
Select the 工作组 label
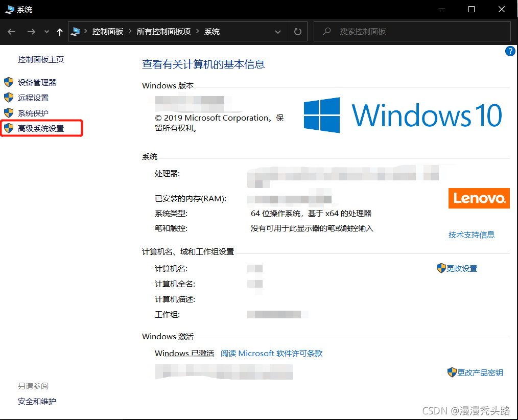167,315
